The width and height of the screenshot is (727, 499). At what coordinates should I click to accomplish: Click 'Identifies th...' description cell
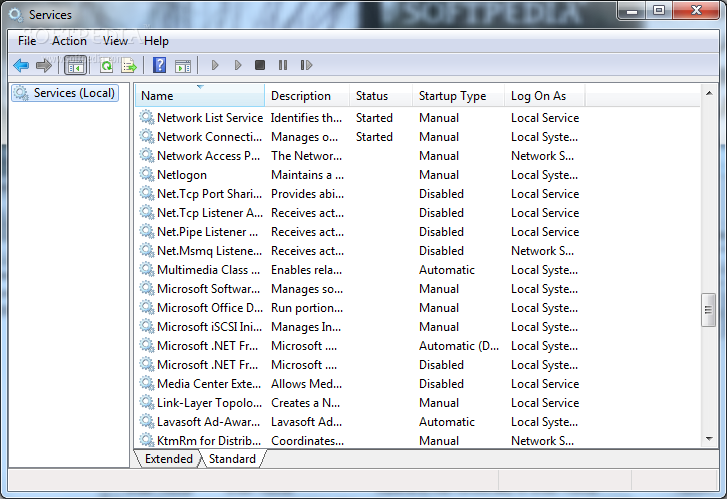(306, 118)
